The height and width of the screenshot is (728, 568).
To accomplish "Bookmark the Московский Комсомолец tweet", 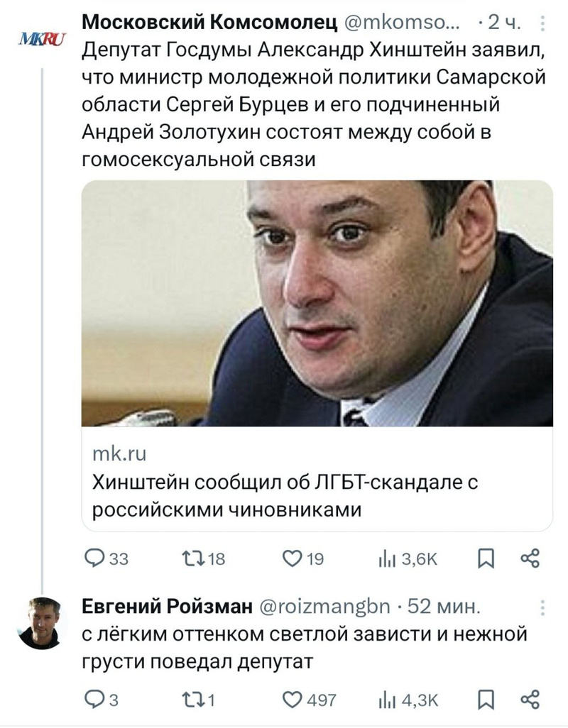I will point(486,559).
